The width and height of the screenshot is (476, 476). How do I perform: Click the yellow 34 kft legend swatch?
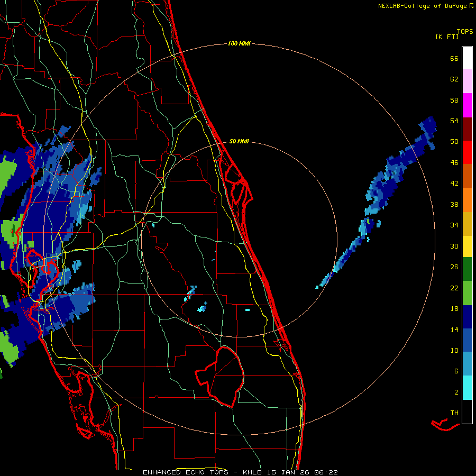467,246
